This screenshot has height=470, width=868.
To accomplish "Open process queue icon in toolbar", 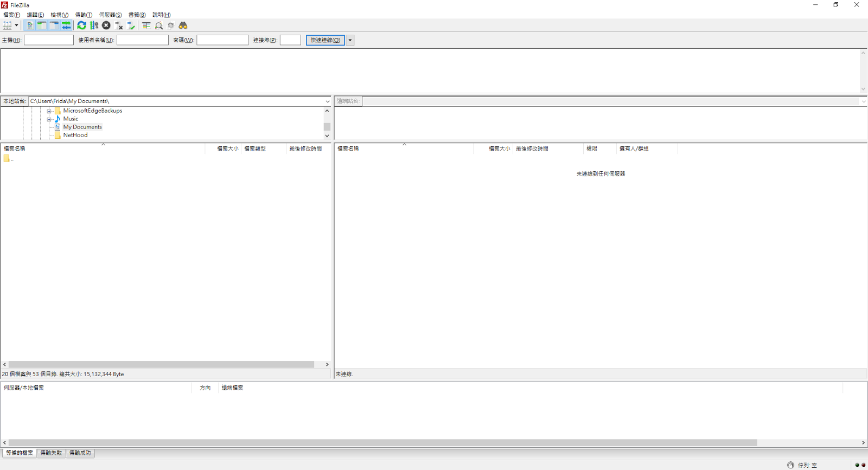I will pos(94,25).
